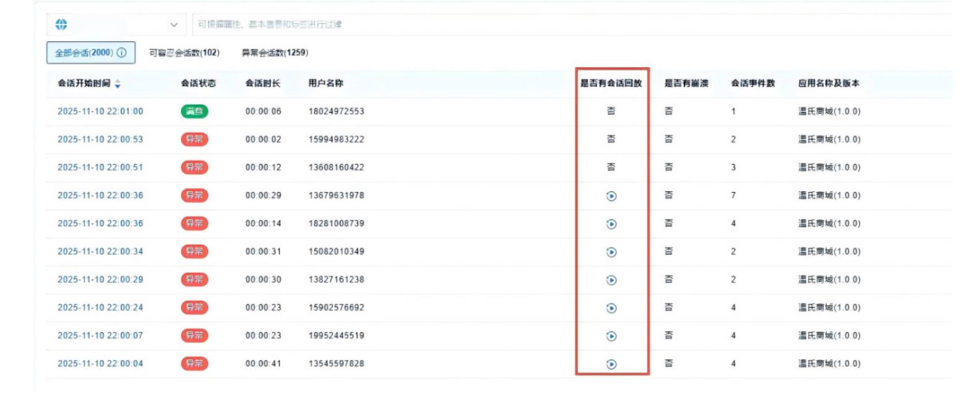The height and width of the screenshot is (399, 980).
Task: Click the attribute filter search field
Action: (x=572, y=25)
